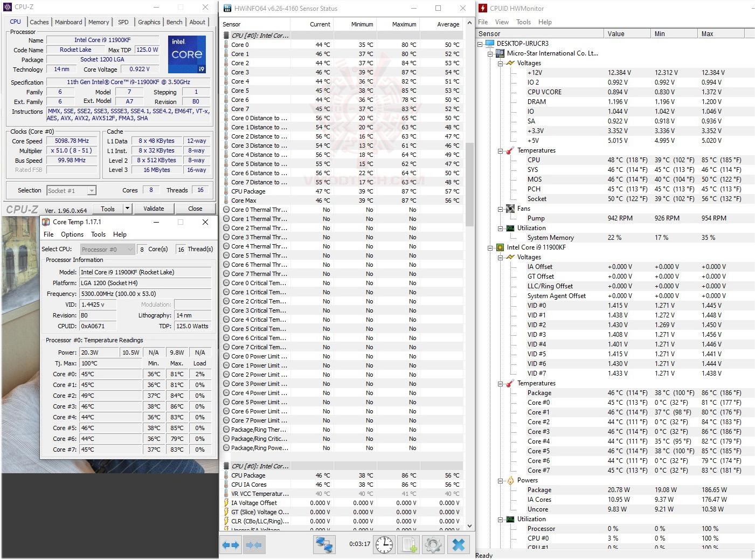This screenshot has width=755, height=560.
Task: Click the lightning icon beside IA Voltage Offset in HWiNFO
Action: 226,503
